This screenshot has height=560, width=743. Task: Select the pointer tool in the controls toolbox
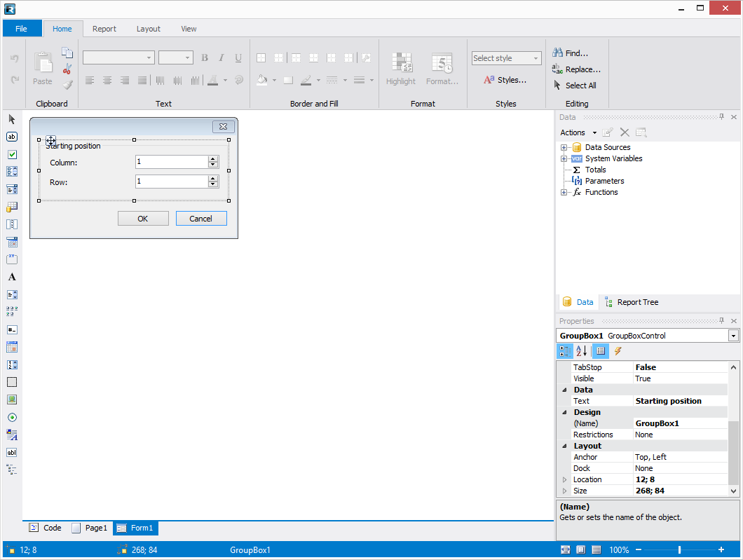tap(11, 119)
